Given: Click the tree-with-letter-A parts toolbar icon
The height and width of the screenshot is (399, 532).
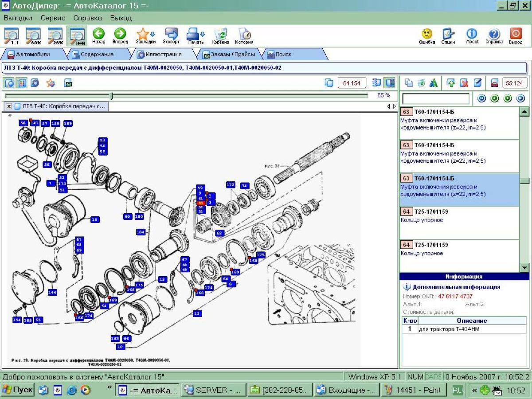Looking at the screenshot, I should click(x=433, y=83).
